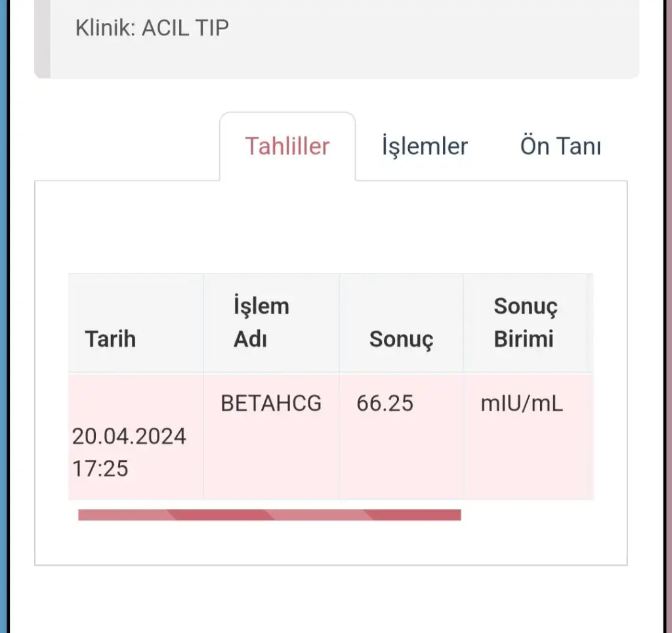Click empty panel space above the table

328,226
